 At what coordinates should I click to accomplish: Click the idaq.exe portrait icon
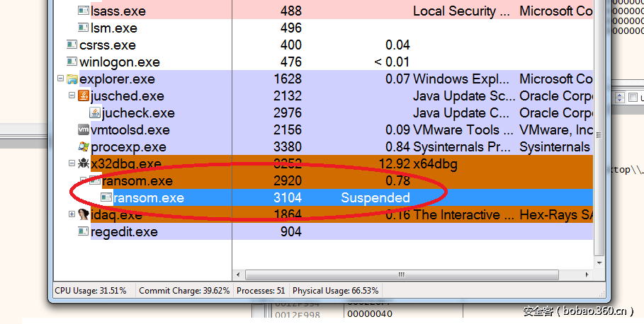83,214
